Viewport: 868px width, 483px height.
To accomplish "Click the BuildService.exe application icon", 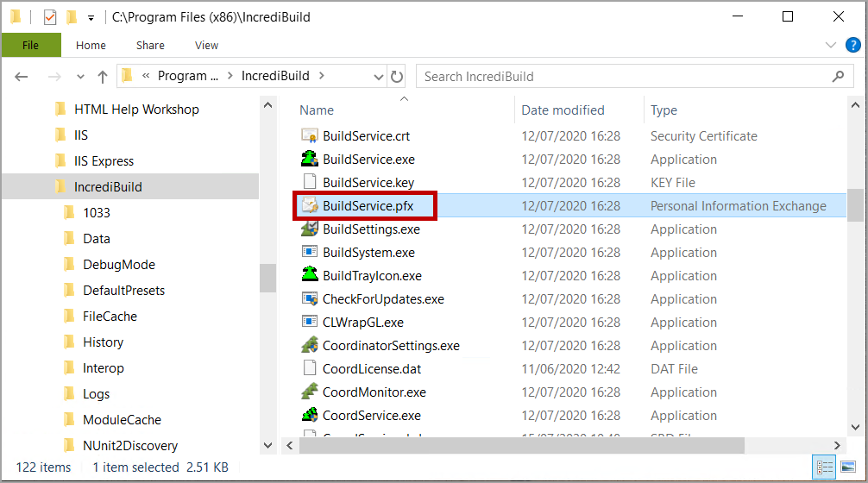I will pyautogui.click(x=310, y=160).
